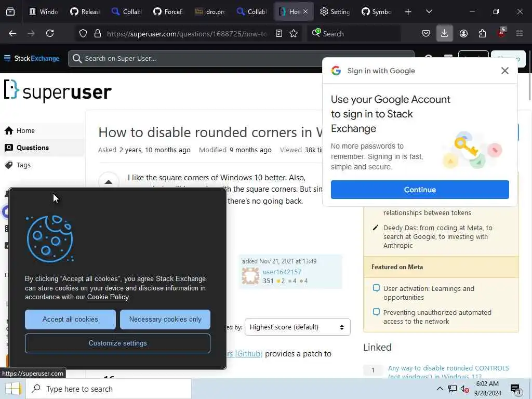Switch to the Releas GitHub tab
Image resolution: width=532 pixels, height=399 pixels.
[85, 12]
